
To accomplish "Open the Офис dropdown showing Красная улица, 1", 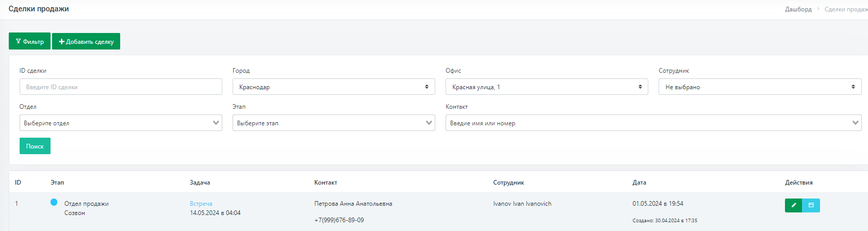I will pos(547,87).
